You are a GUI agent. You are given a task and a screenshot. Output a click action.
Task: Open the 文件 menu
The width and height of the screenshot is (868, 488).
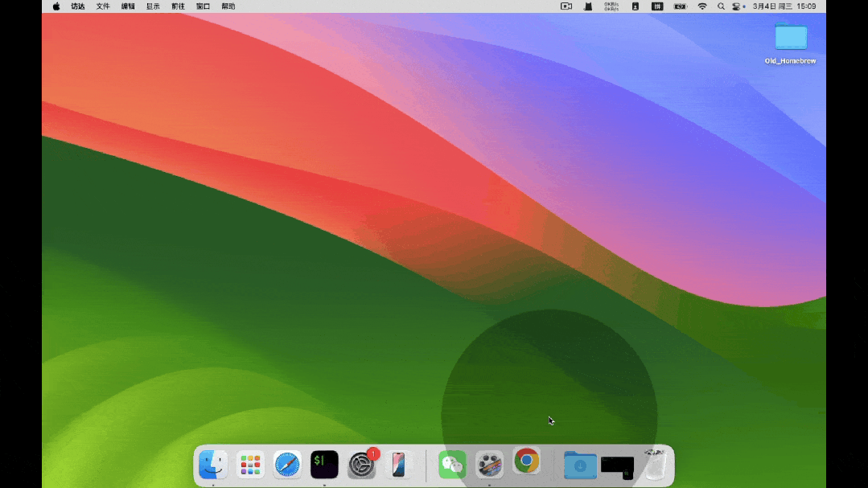[x=103, y=6]
